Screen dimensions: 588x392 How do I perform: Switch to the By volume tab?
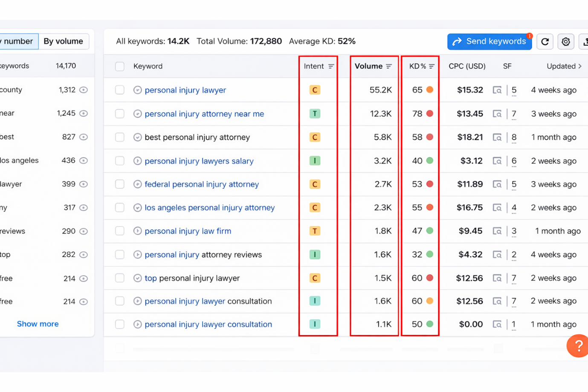(x=64, y=41)
